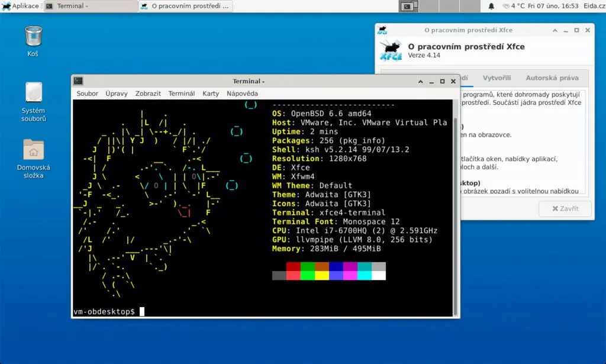Open the Karty menu in Terminal
This screenshot has width=606, height=364.
tap(211, 94)
